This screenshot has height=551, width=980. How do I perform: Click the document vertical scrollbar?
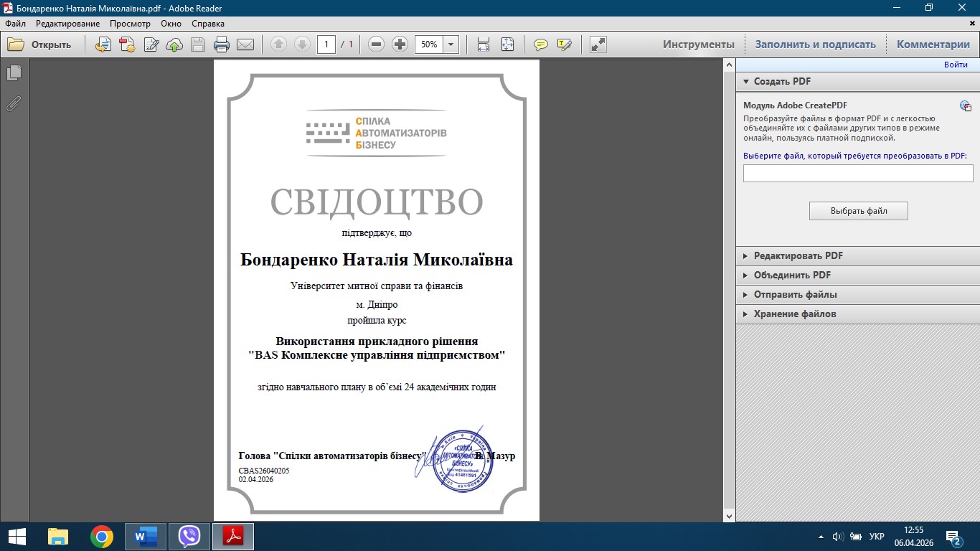point(730,287)
